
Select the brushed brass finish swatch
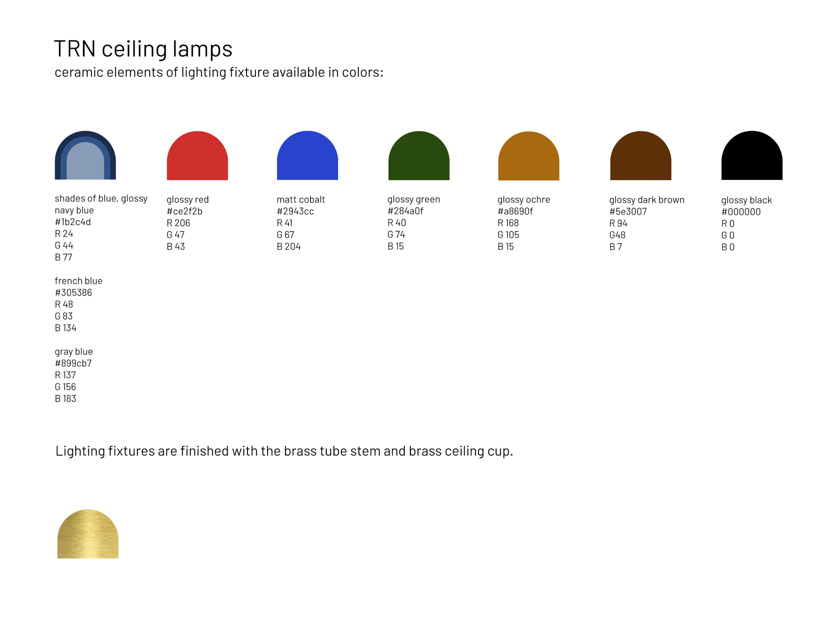[x=88, y=534]
